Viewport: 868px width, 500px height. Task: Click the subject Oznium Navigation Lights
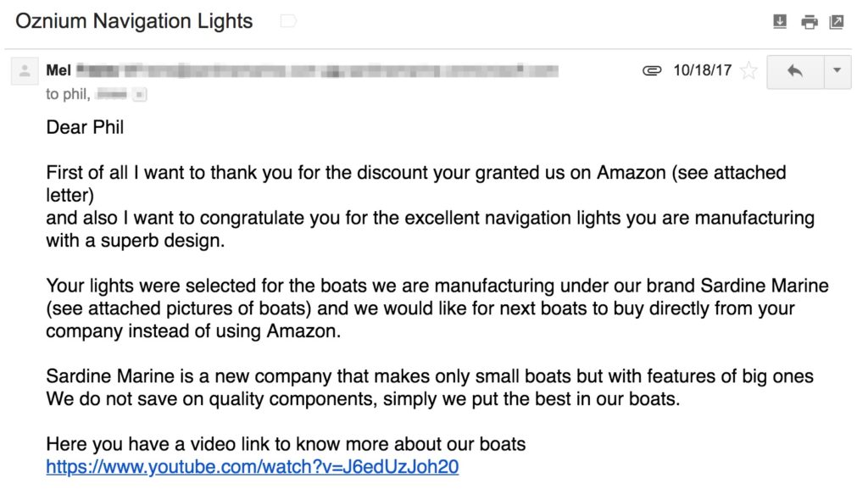point(134,22)
